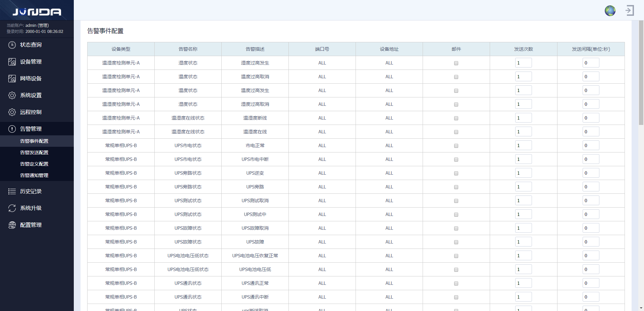
Task: Click the scrollbar down arrow
Action: point(641,308)
